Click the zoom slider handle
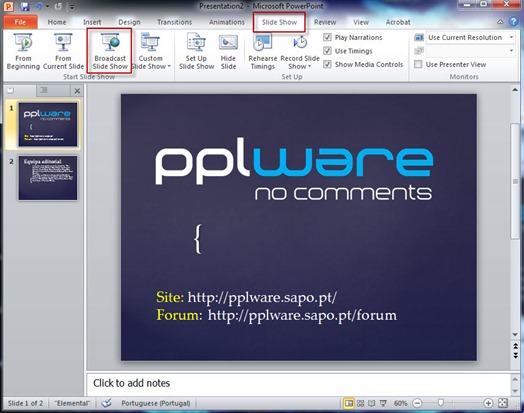The height and width of the screenshot is (413, 524). pyautogui.click(x=441, y=403)
